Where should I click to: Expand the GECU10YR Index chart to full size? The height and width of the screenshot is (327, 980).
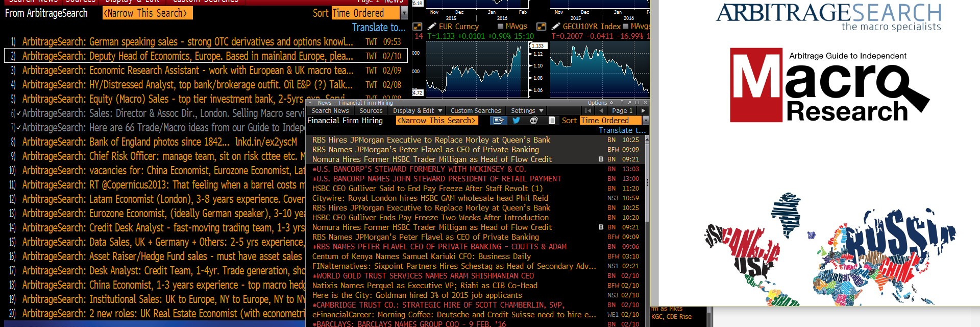coord(542,27)
